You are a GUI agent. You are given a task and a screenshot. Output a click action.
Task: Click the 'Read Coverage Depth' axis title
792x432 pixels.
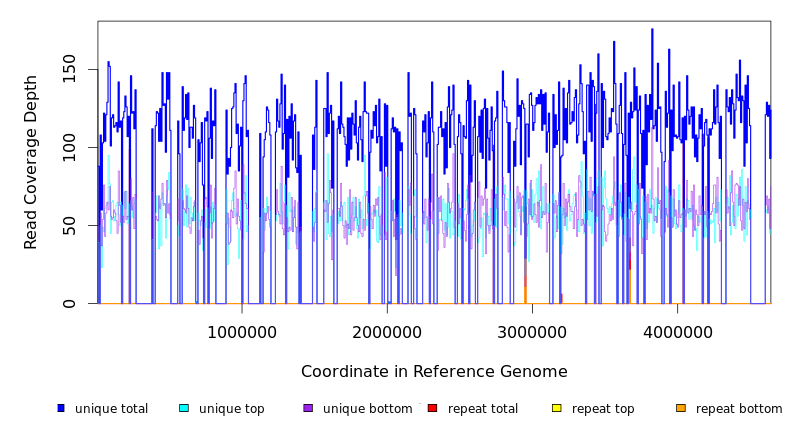click(x=32, y=162)
